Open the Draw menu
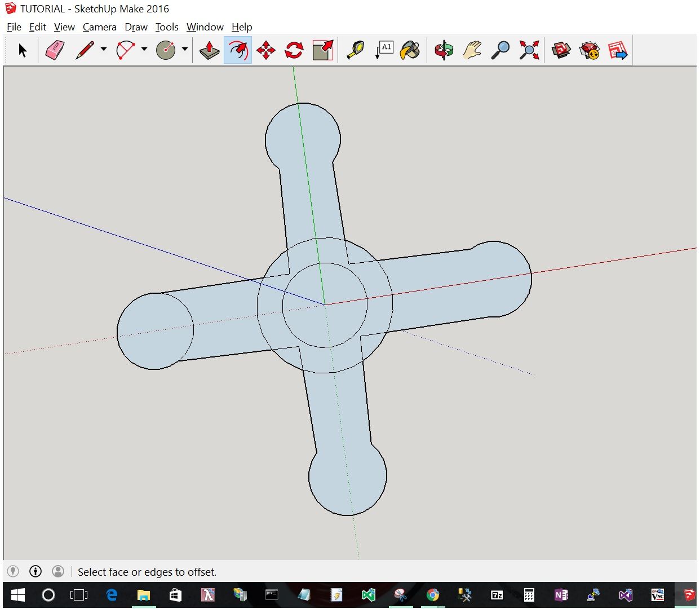 (x=135, y=27)
